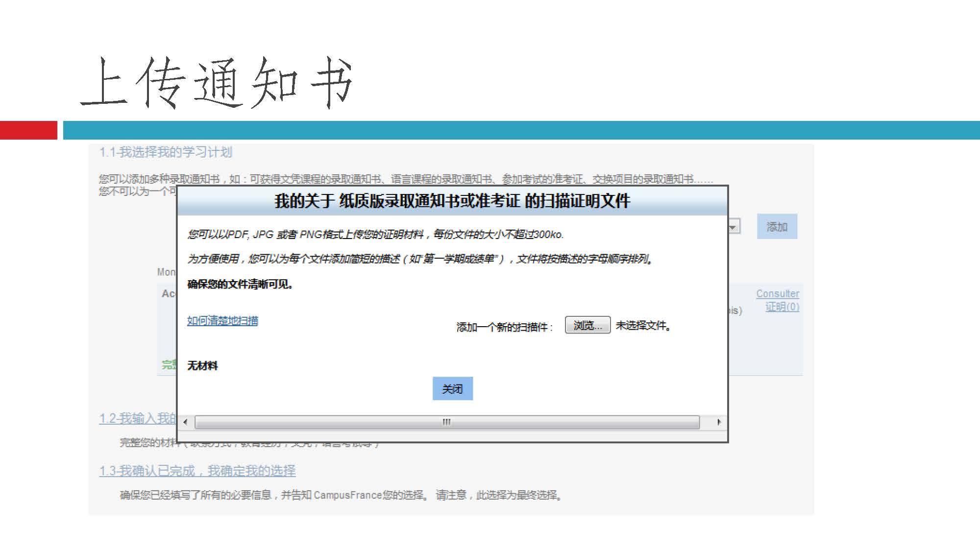980x551 pixels.
Task: Open section 1.2-我输入我的 link
Action: [138, 418]
